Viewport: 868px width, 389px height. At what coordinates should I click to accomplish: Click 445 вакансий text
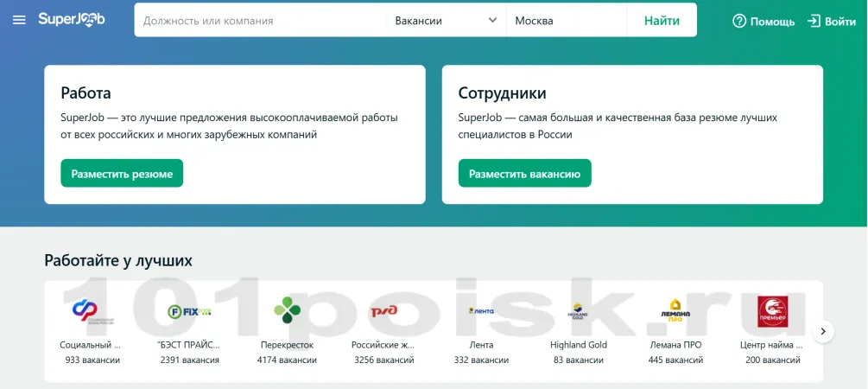pos(675,360)
